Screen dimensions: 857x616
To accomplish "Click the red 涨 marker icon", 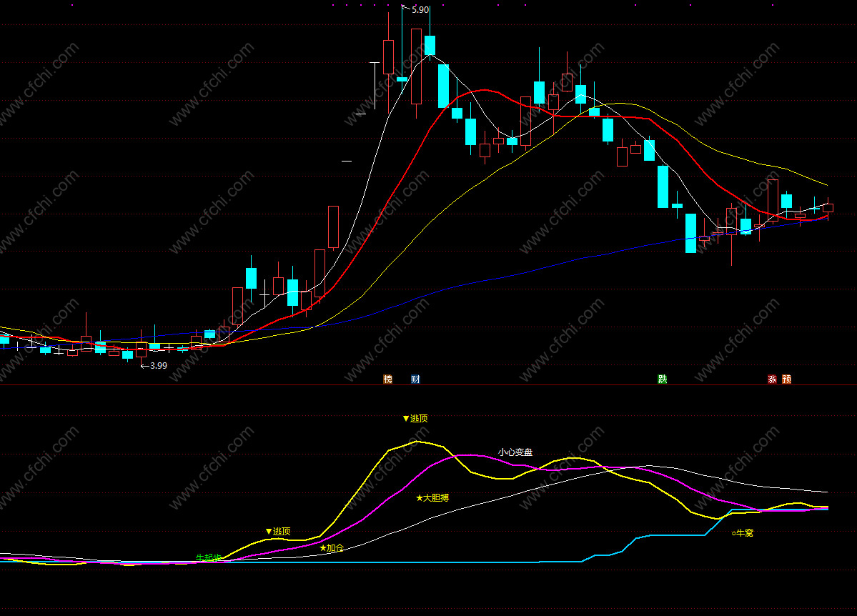I will click(x=772, y=379).
